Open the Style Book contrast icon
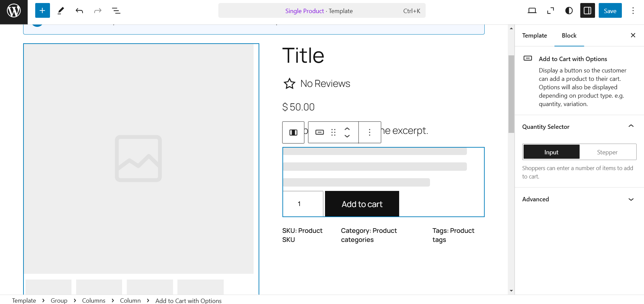Image resolution: width=644 pixels, height=304 pixels. click(569, 10)
